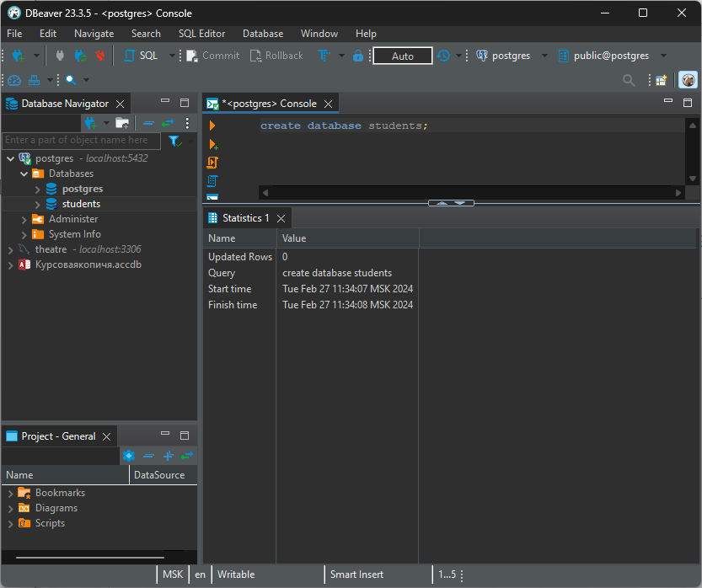The width and height of the screenshot is (702, 588).
Task: Collapse the postgres connection node
Action: (11, 158)
